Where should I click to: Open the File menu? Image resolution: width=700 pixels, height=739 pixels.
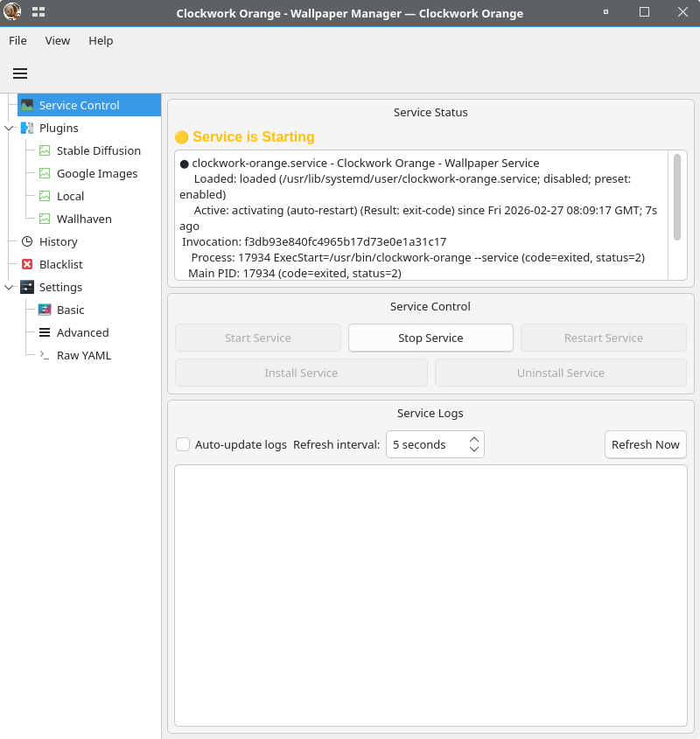(x=17, y=40)
